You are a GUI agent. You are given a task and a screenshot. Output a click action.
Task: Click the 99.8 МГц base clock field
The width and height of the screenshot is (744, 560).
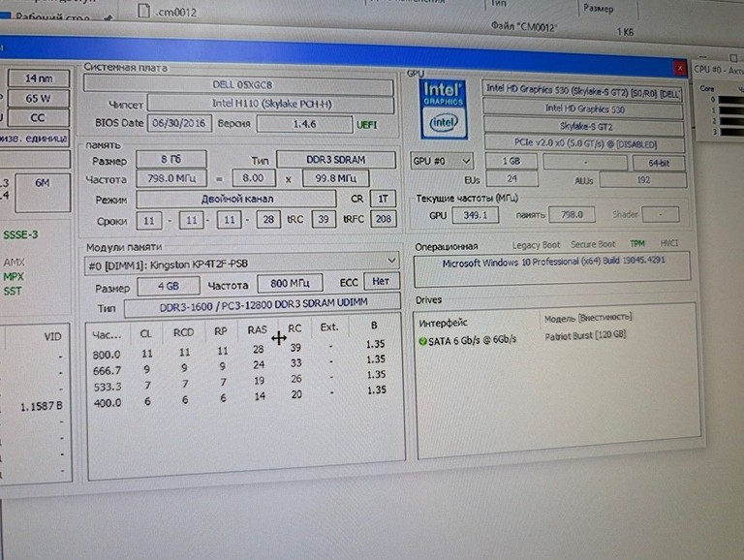click(x=336, y=178)
